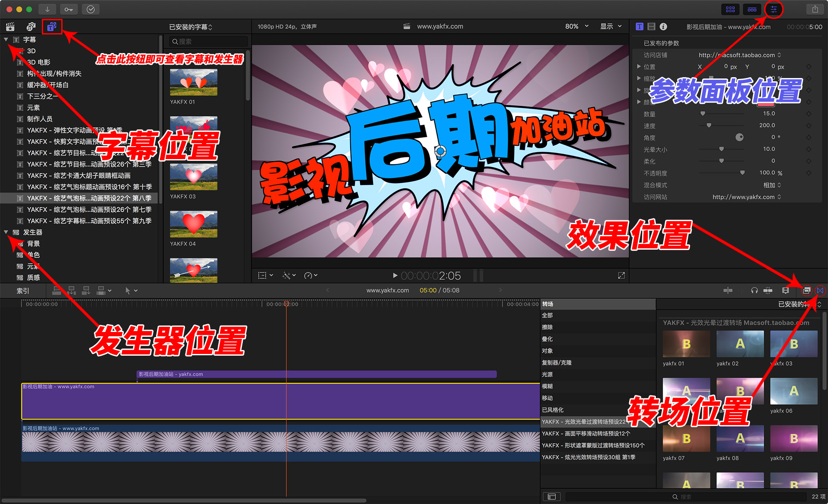The image size is (828, 504).
Task: Show the Transitions browser
Action: point(820,291)
